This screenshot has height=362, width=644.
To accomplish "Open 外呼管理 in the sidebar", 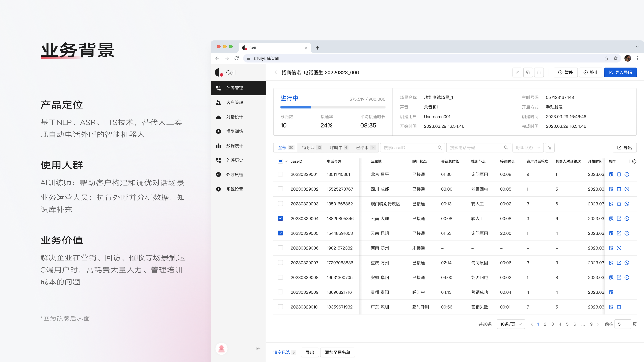I will (238, 88).
